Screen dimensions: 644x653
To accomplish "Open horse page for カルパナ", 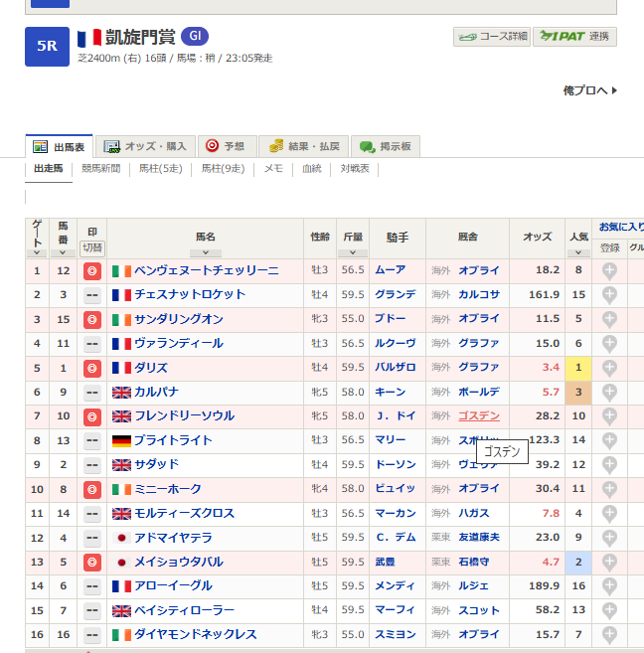I will click(156, 392).
